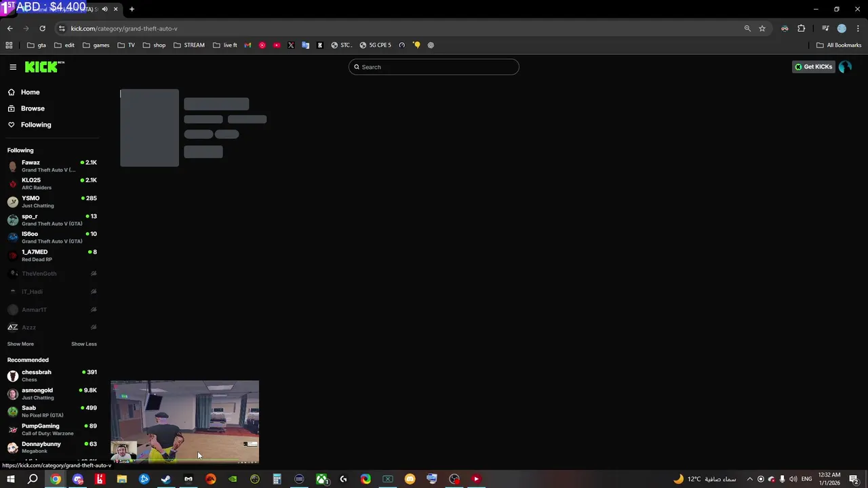Open Fawaz's live channel
The height and width of the screenshot is (488, 868).
[52, 166]
